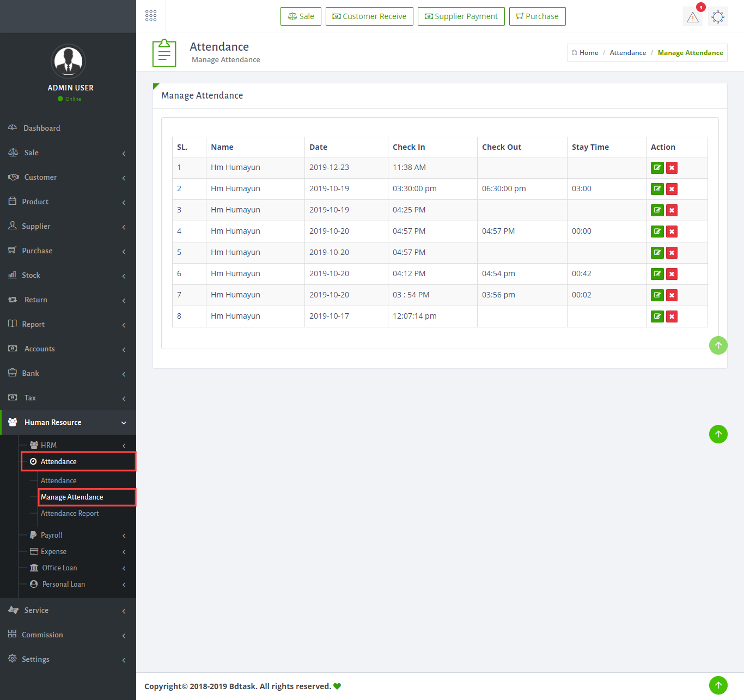
Task: Toggle the sidebar grid menu icon
Action: (151, 16)
